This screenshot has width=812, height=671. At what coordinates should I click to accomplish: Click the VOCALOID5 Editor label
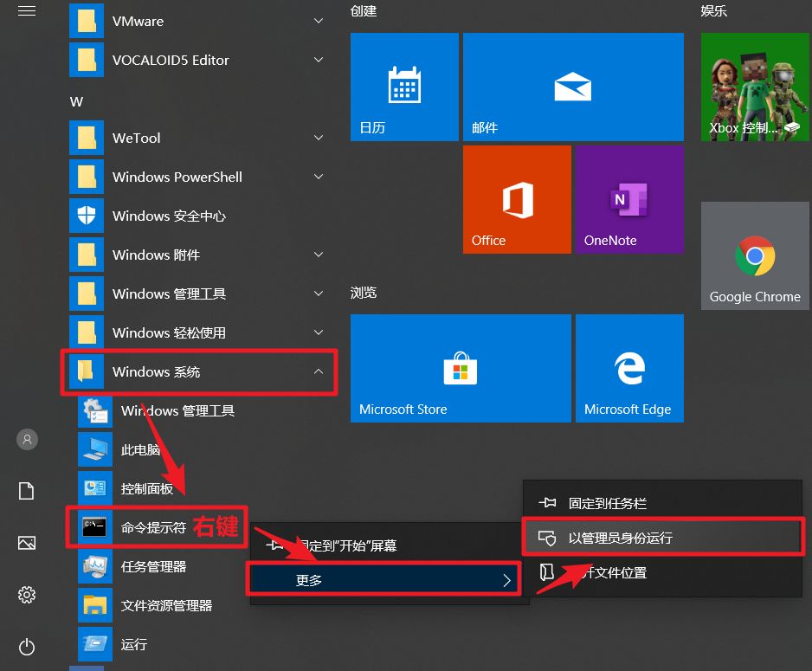click(x=171, y=60)
